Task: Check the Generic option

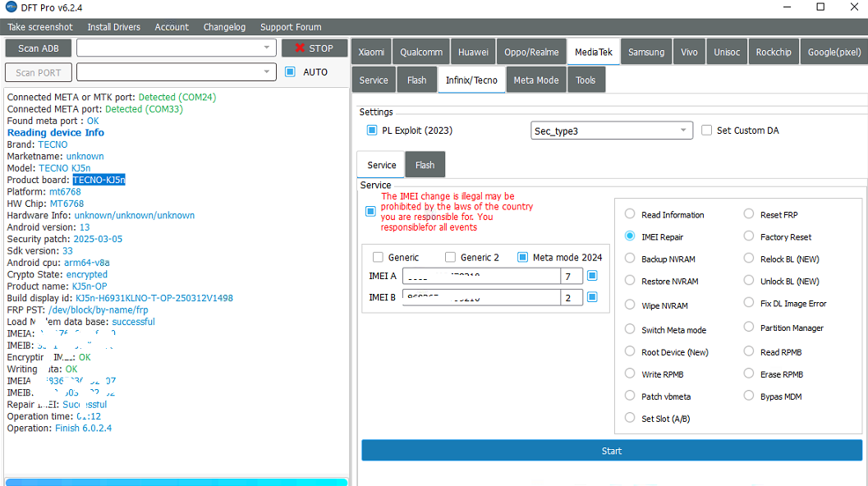Action: 378,257
